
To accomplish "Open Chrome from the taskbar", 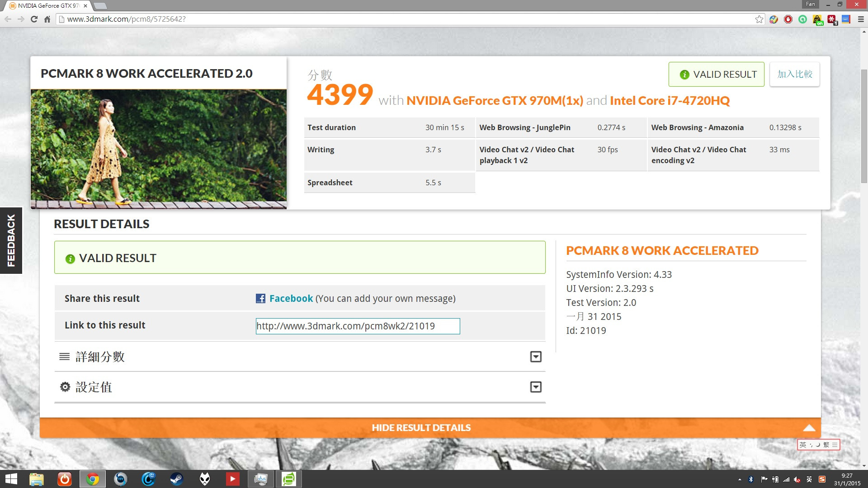I will [93, 479].
